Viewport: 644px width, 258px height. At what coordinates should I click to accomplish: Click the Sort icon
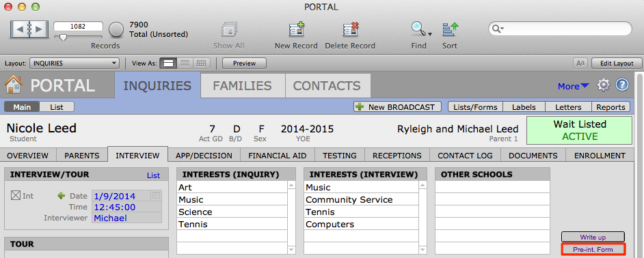coord(450,30)
